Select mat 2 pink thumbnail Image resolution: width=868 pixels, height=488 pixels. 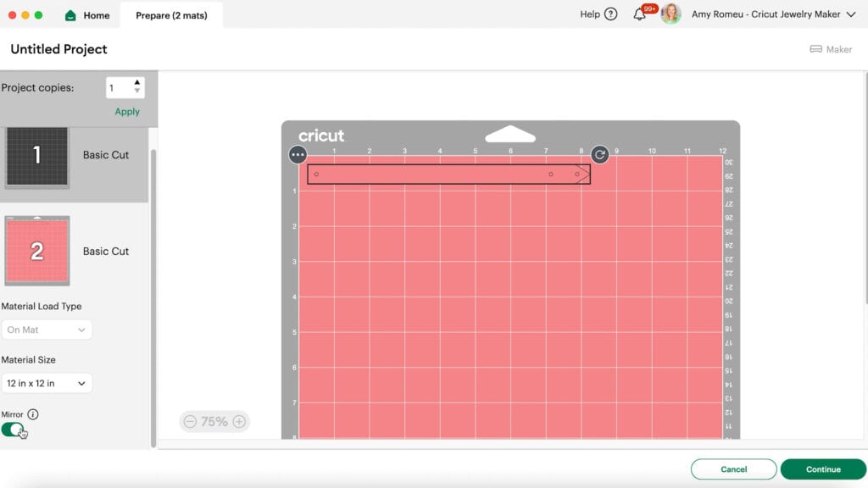tap(37, 251)
